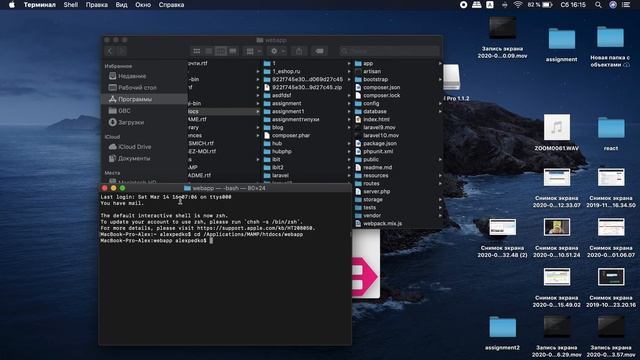Image resolution: width=640 pixels, height=360 pixels.
Task: Open the Терминал menu
Action: [x=40, y=5]
